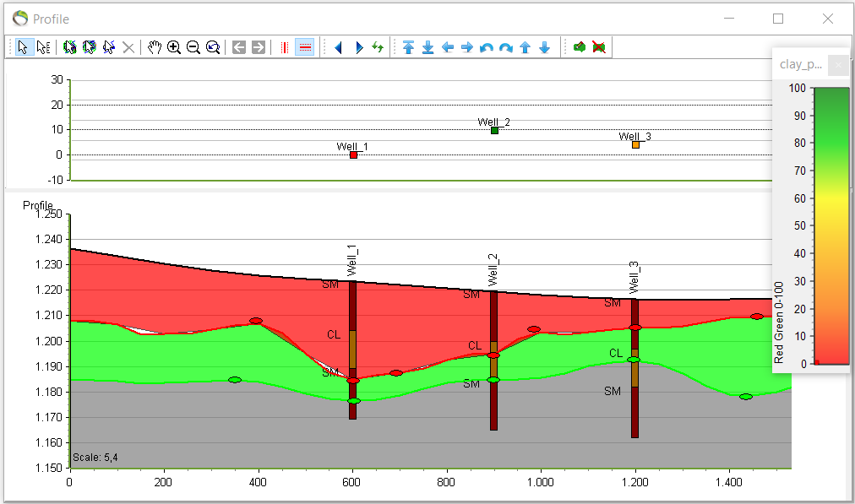This screenshot has height=504, width=855.
Task: Close the clay_p... legend panel
Action: point(838,65)
